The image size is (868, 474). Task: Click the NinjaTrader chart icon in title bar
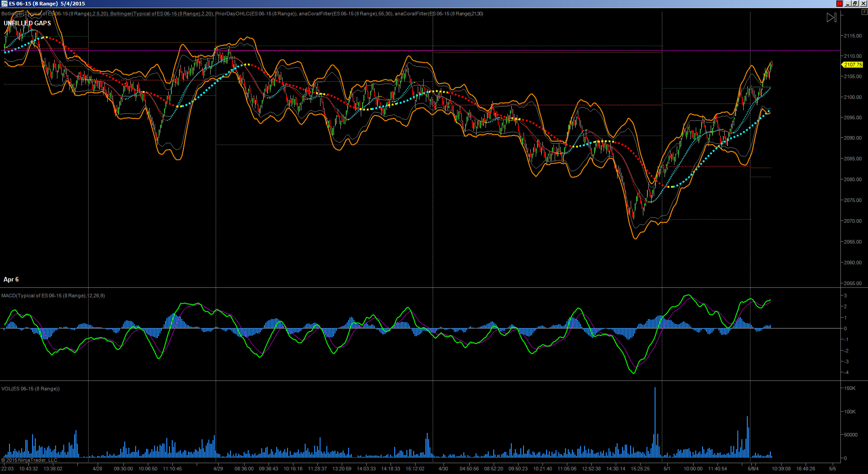pos(4,4)
